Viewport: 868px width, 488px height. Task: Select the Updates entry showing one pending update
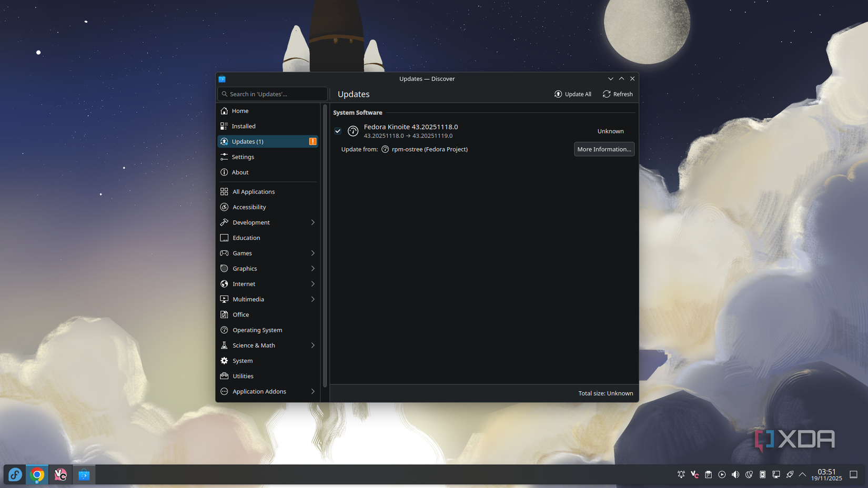click(x=247, y=141)
